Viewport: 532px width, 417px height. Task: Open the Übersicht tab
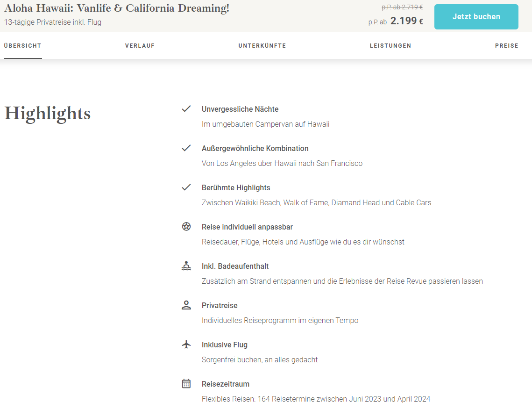(23, 45)
